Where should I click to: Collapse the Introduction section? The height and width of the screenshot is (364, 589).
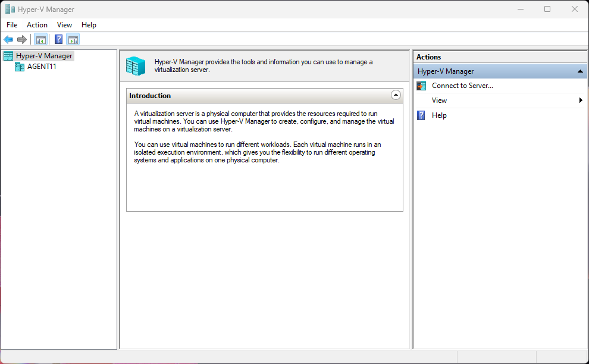point(396,95)
